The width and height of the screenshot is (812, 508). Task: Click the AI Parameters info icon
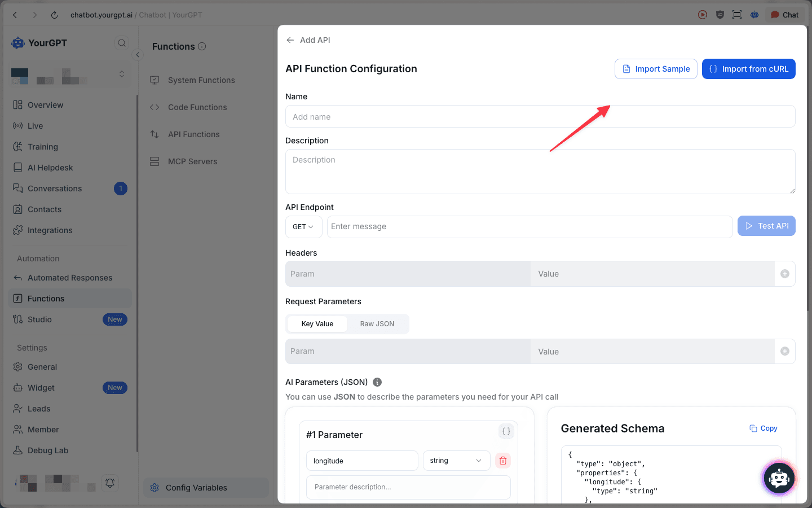(x=377, y=382)
